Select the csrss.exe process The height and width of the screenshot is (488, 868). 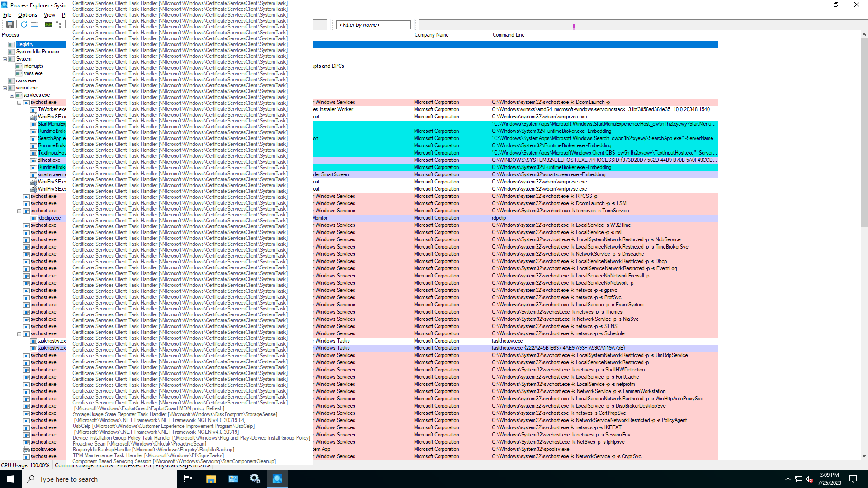point(26,80)
